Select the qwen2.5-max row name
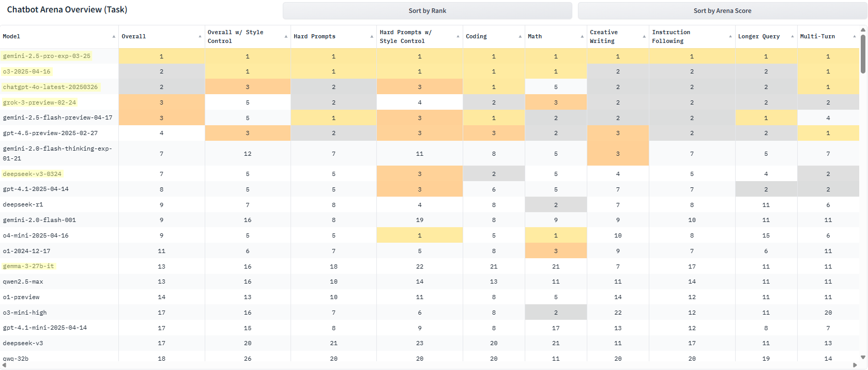The height and width of the screenshot is (370, 868). 23,282
